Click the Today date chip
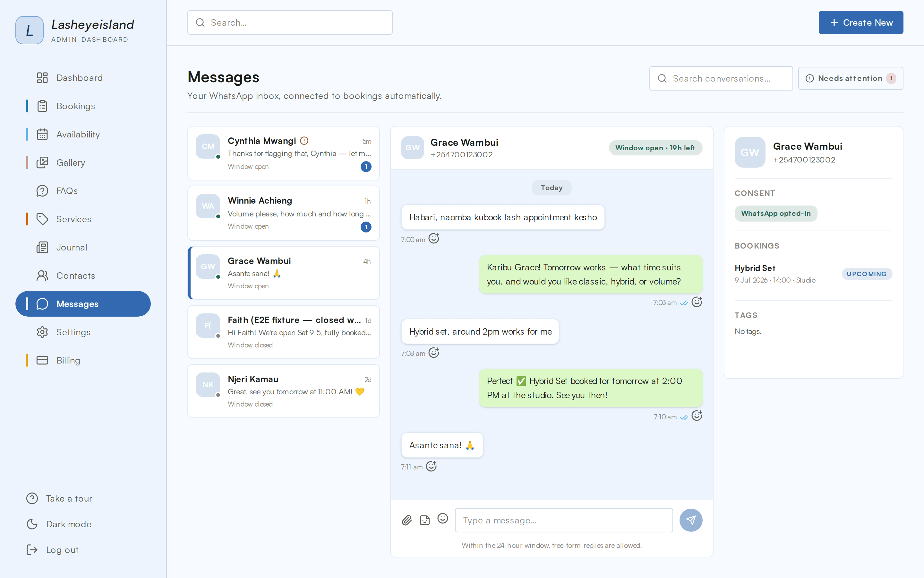Screen dimensions: 924x578 point(552,188)
